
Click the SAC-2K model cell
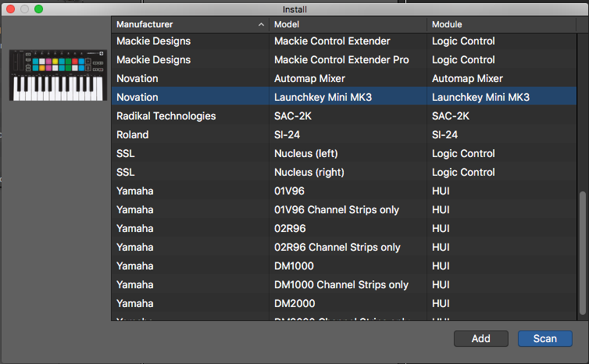pos(293,116)
